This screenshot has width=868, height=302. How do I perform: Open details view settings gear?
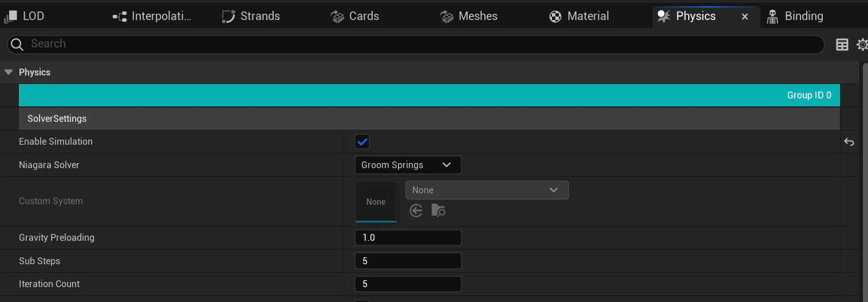tap(862, 45)
